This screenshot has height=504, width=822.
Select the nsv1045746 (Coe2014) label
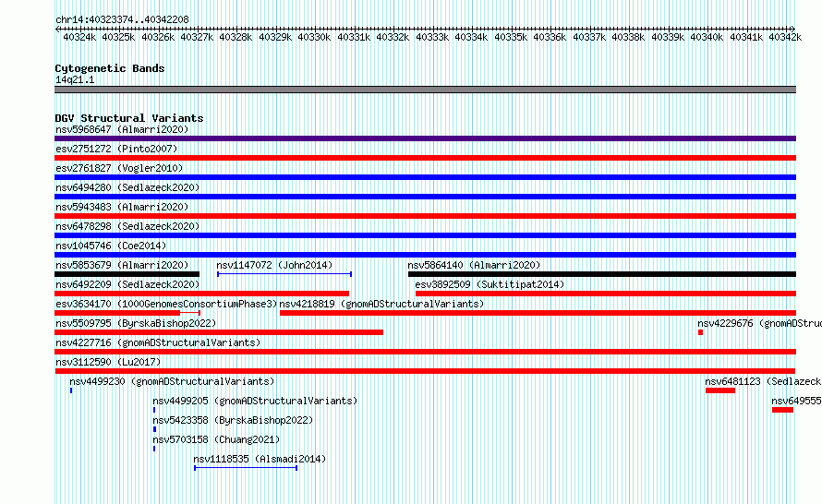(111, 246)
